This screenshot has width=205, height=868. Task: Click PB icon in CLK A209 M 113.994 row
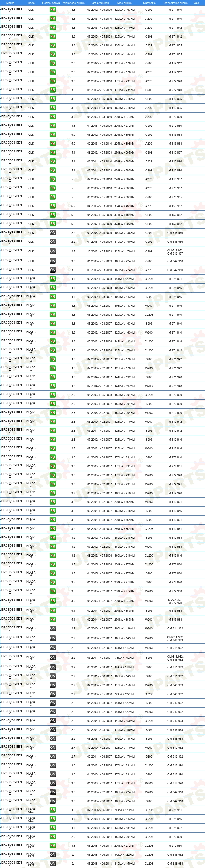[52, 161]
